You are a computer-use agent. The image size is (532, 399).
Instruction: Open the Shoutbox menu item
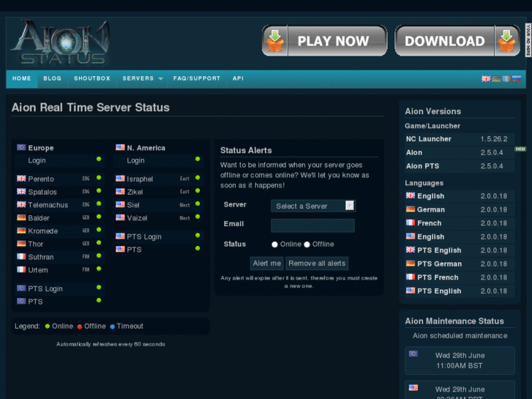click(92, 78)
